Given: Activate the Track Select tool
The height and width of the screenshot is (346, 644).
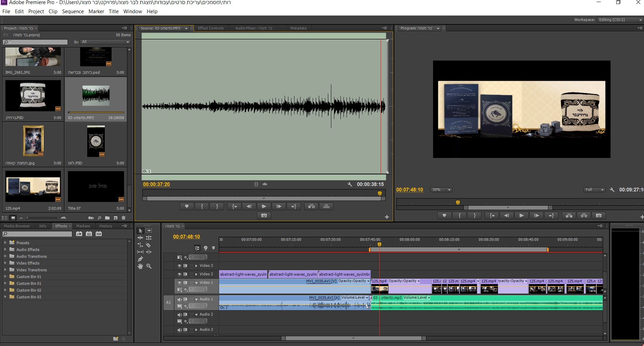Looking at the screenshot, I should 149,231.
